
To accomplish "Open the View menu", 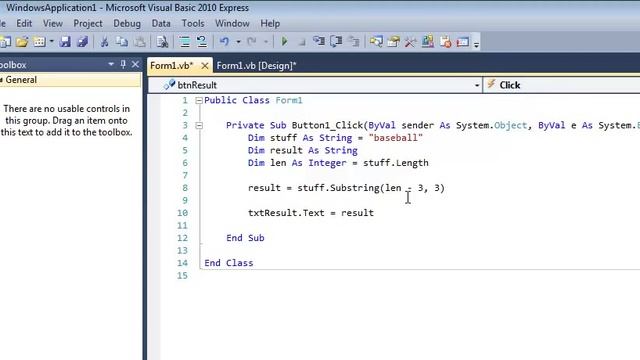I will [53, 24].
